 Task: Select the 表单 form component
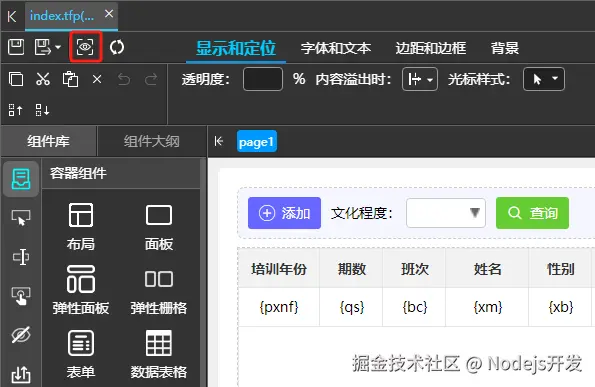(81, 355)
